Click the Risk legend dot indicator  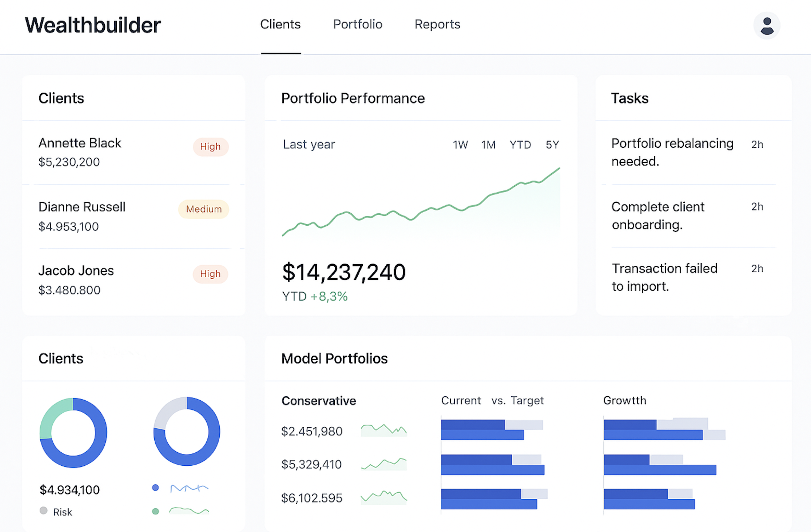(x=43, y=511)
